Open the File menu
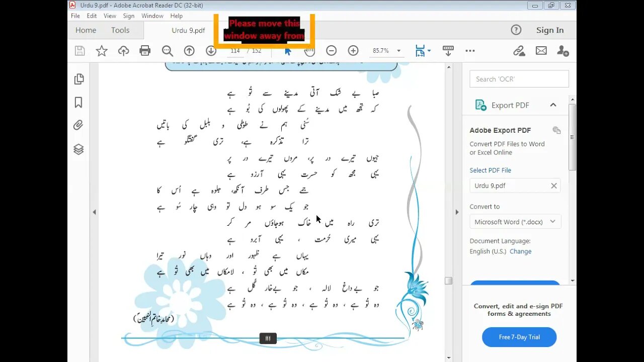 click(75, 16)
